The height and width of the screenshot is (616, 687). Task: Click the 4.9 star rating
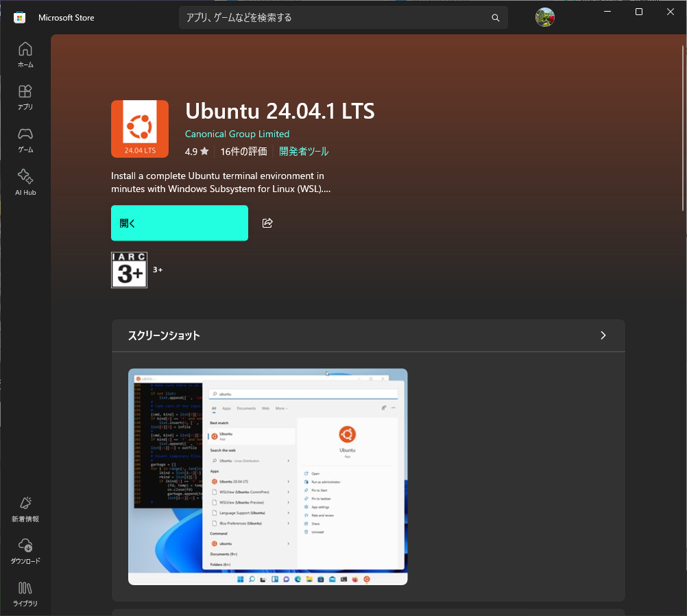[x=197, y=152]
